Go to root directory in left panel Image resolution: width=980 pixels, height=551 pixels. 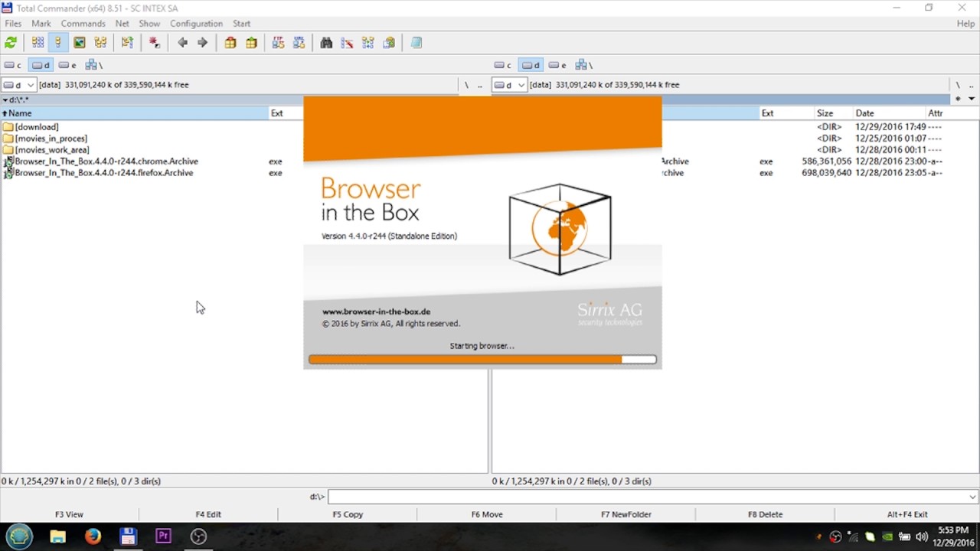(x=466, y=85)
